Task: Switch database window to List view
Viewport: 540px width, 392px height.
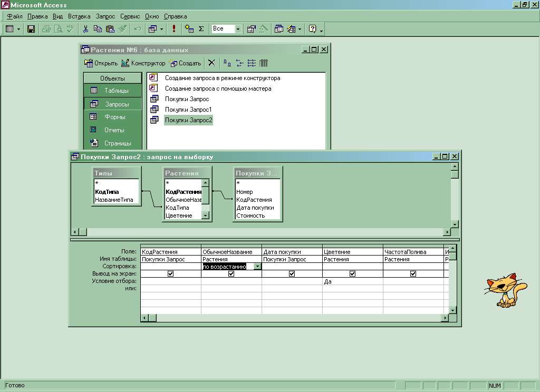Action: [x=252, y=63]
